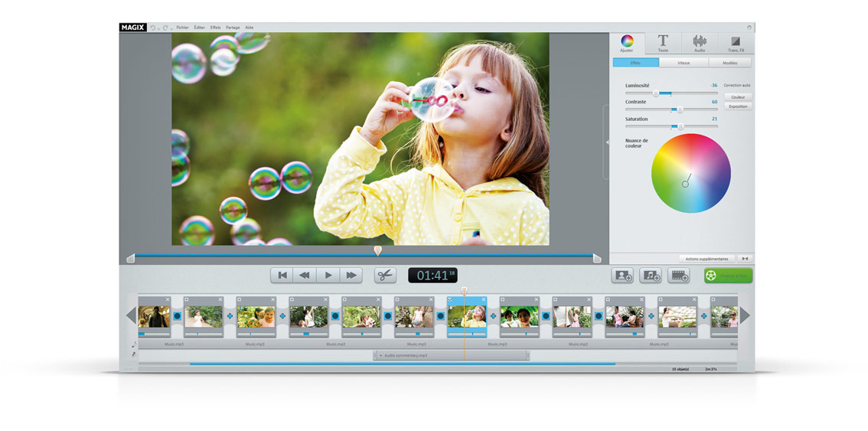
Task: Open the Audio waveform tab
Action: (700, 43)
